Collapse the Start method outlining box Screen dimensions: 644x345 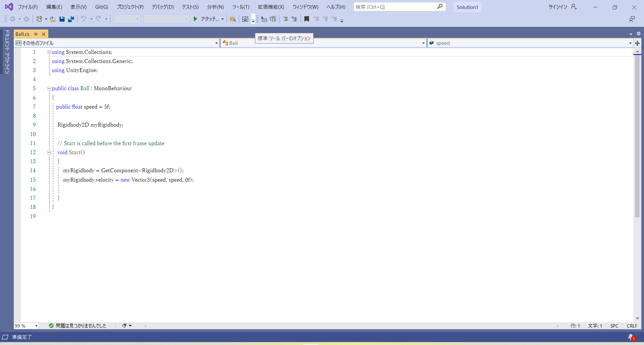click(x=49, y=153)
